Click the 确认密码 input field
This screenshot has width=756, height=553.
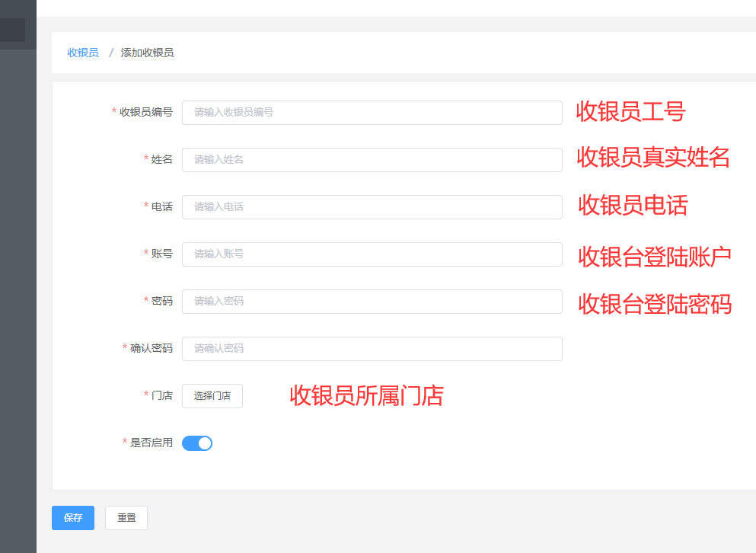tap(372, 349)
